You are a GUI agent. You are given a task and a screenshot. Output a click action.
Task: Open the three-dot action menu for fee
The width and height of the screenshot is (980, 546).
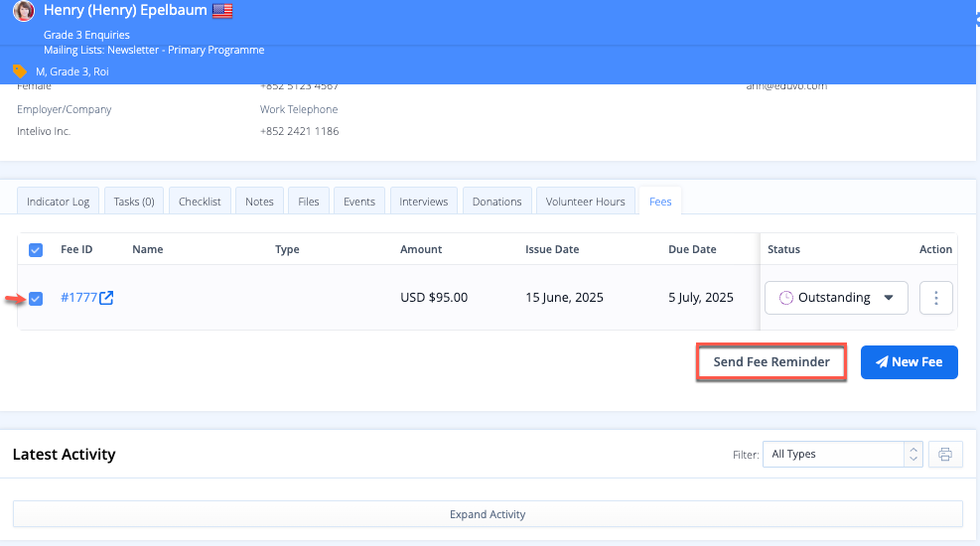(936, 298)
